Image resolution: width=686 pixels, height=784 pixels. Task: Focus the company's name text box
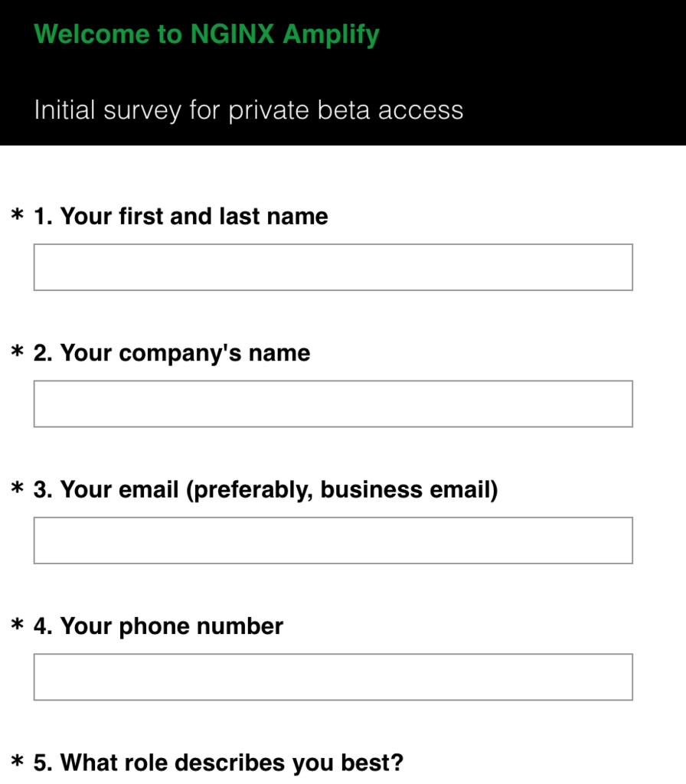point(333,403)
